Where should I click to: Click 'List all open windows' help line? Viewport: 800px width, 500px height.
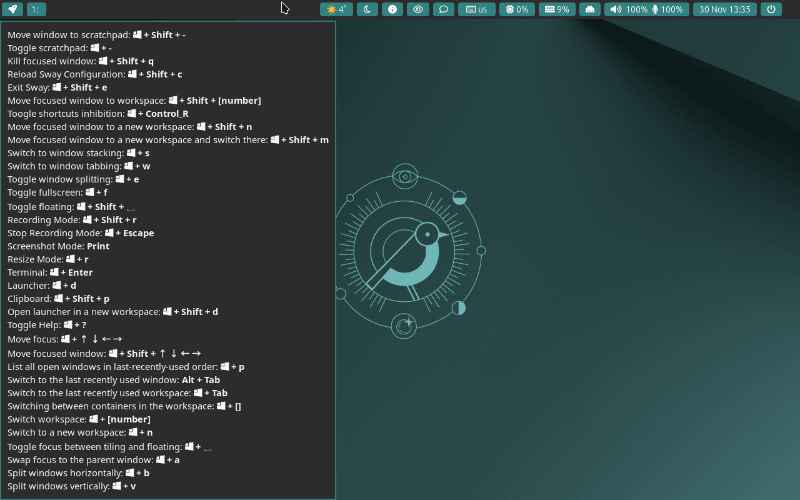(x=126, y=367)
